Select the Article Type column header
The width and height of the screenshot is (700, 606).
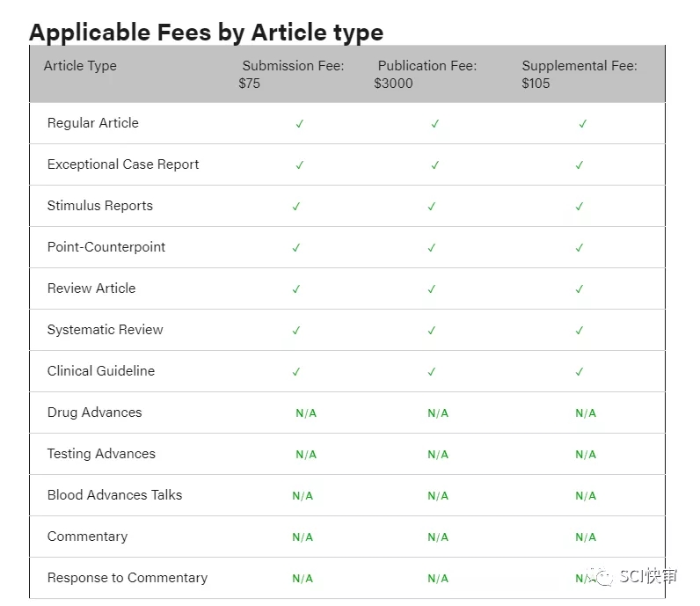pos(80,66)
